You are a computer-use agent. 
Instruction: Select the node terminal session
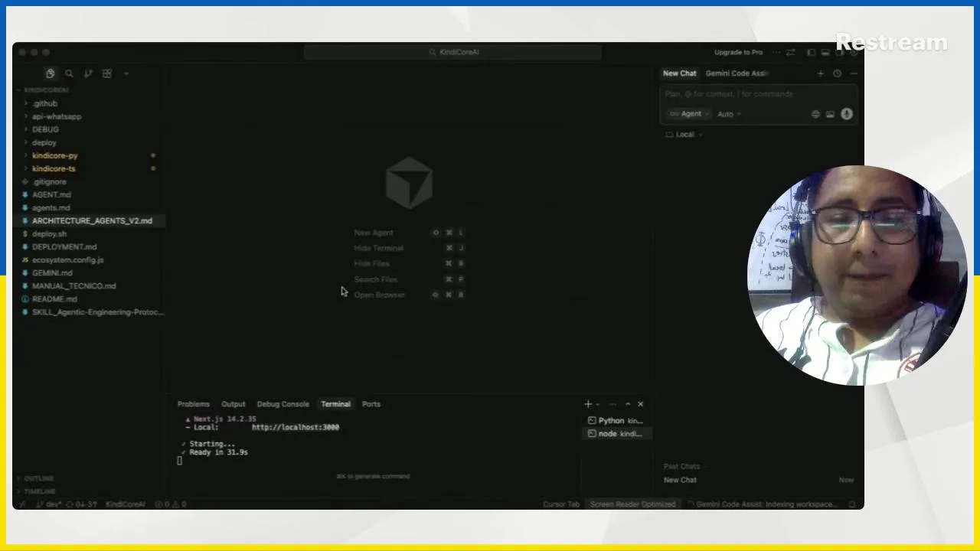616,434
